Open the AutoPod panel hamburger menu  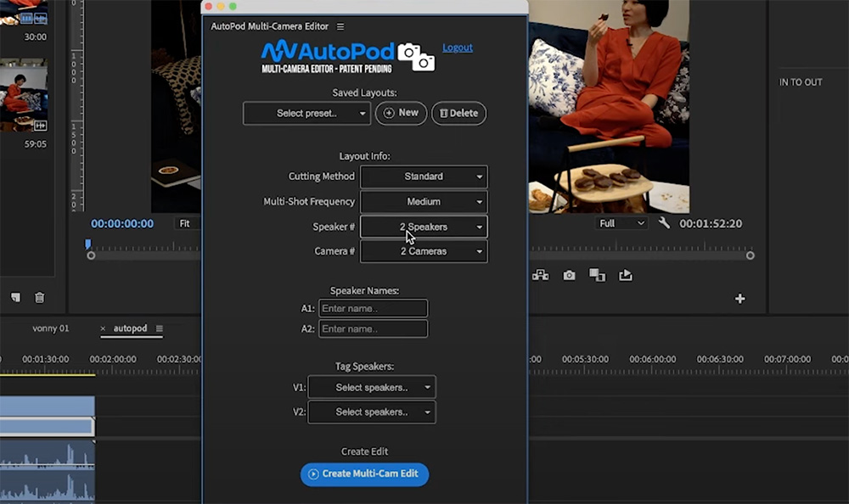pyautogui.click(x=340, y=26)
